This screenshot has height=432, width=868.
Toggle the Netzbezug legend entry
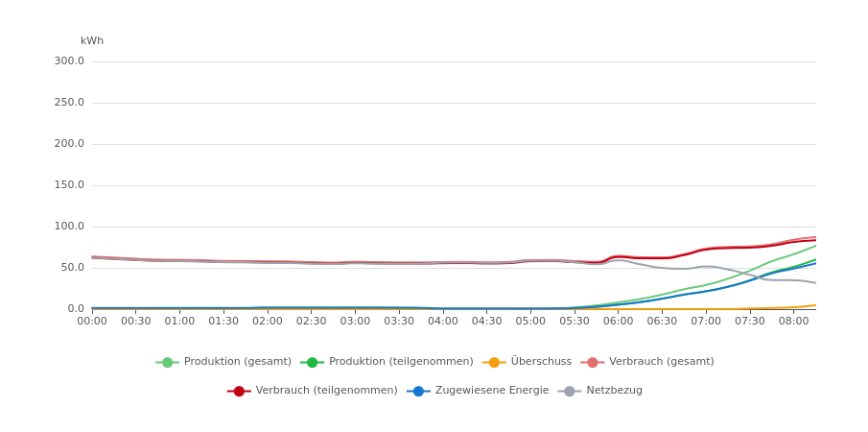click(600, 391)
